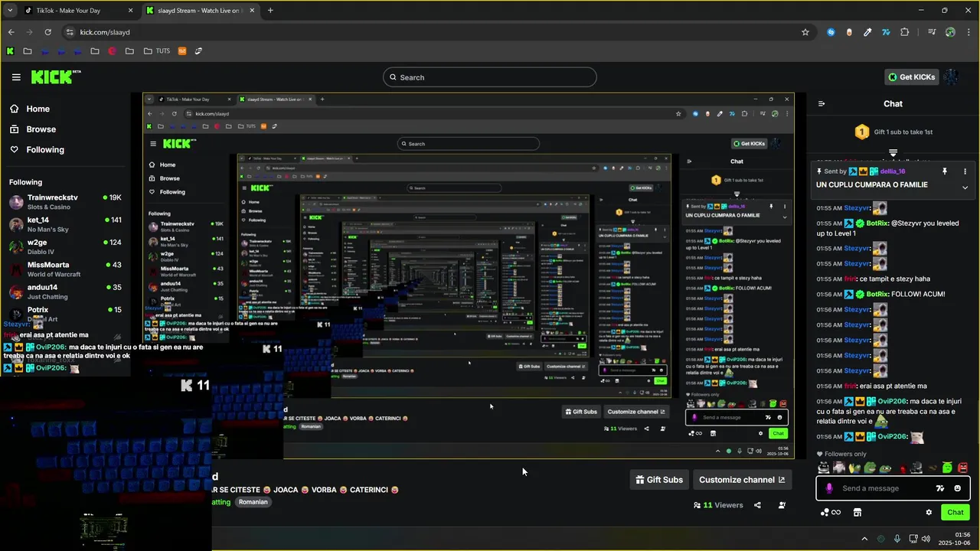The height and width of the screenshot is (551, 980).
Task: Select the smiling Pepe quick emote
Action: coord(871,468)
